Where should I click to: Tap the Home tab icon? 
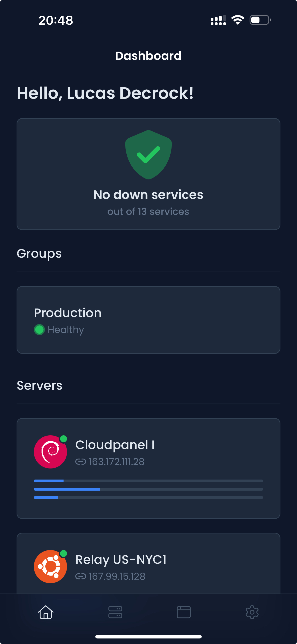[46, 612]
